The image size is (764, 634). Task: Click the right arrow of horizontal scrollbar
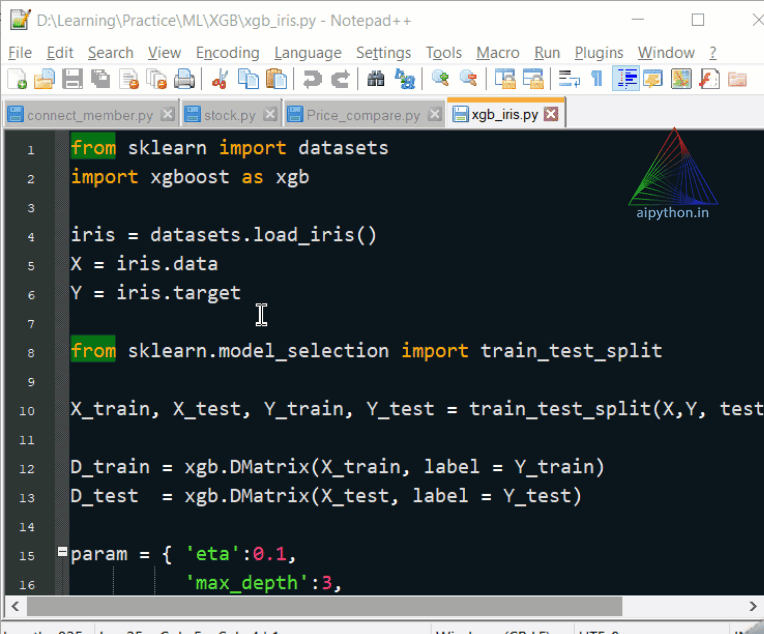pyautogui.click(x=753, y=607)
